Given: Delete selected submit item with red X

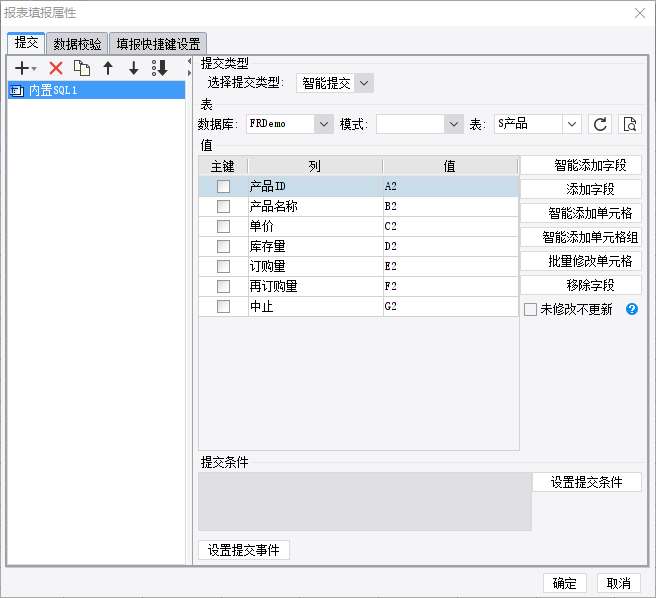Looking at the screenshot, I should pos(56,68).
